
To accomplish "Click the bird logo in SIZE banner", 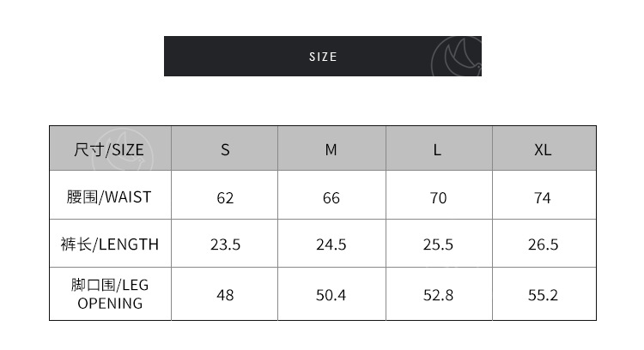I will (457, 57).
